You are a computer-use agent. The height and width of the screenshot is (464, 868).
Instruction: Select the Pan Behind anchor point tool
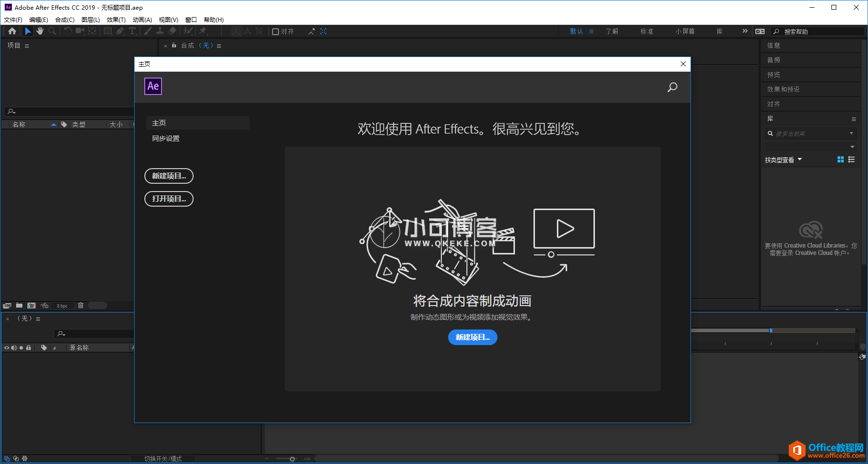(x=92, y=31)
